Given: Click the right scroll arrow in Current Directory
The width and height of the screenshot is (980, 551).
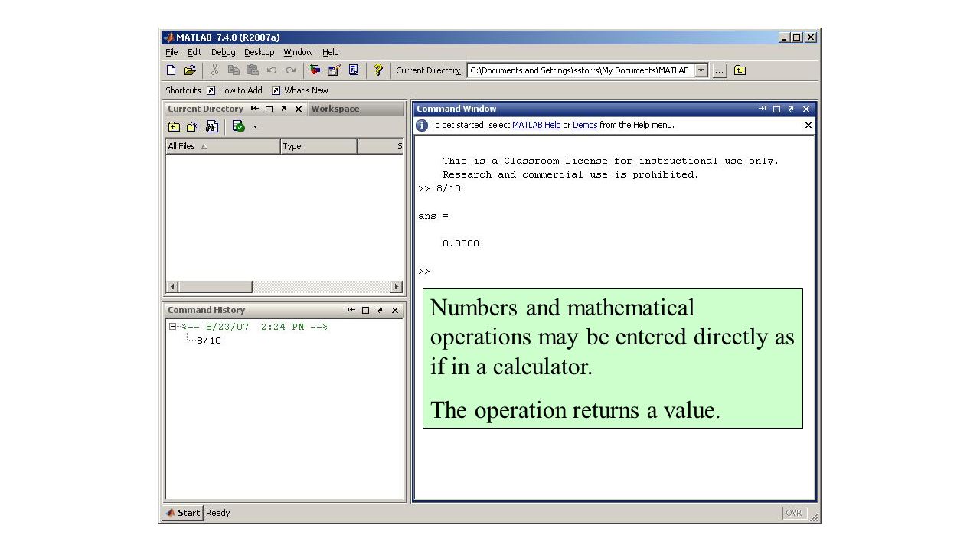Looking at the screenshot, I should 397,287.
